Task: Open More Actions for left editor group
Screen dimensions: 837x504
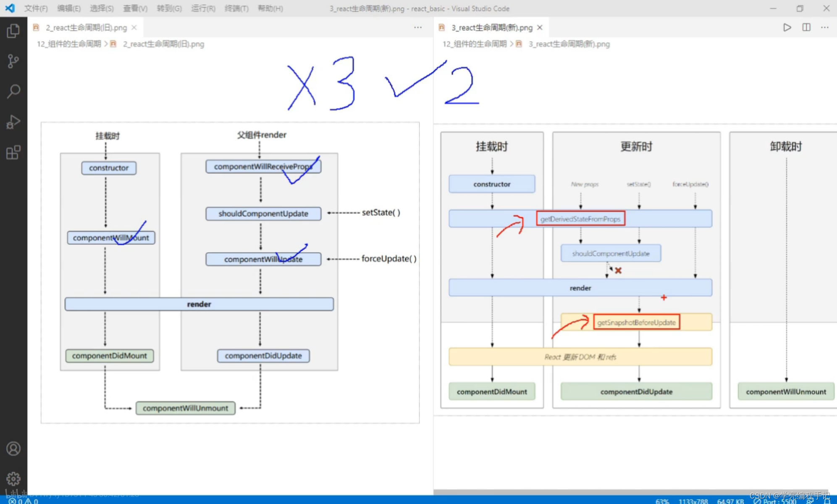Action: click(x=418, y=27)
